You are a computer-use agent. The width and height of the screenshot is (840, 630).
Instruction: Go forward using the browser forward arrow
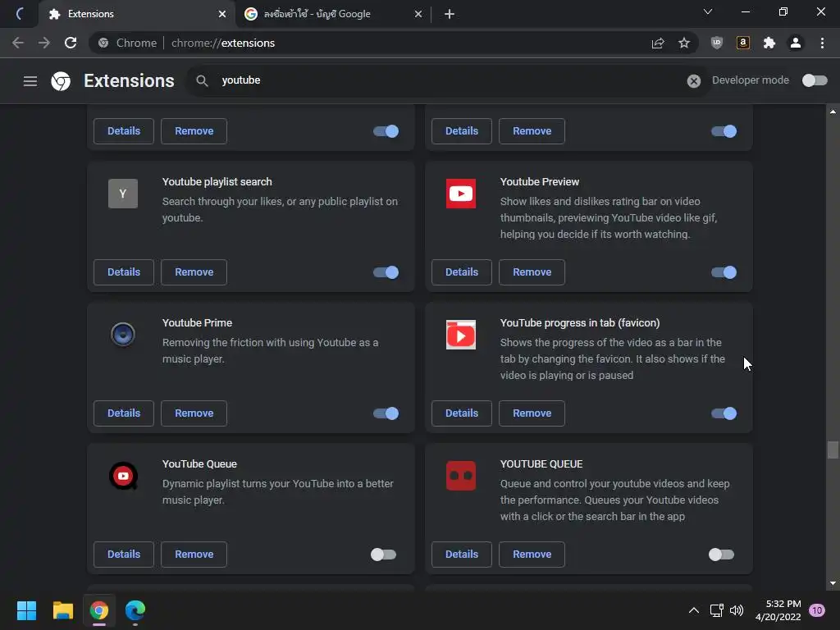click(44, 43)
